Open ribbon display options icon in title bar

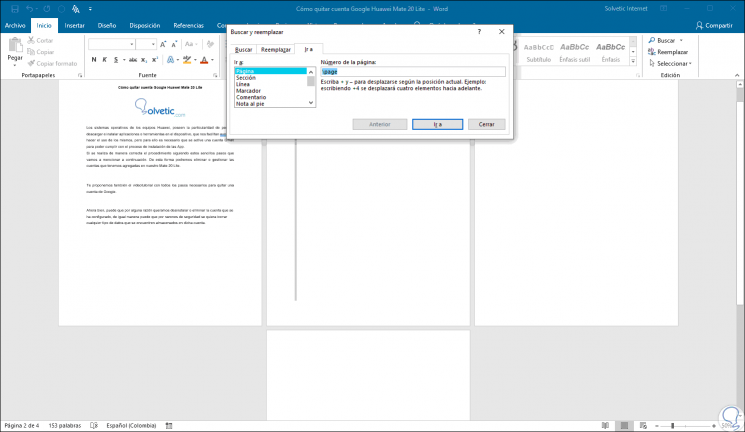[x=664, y=9]
